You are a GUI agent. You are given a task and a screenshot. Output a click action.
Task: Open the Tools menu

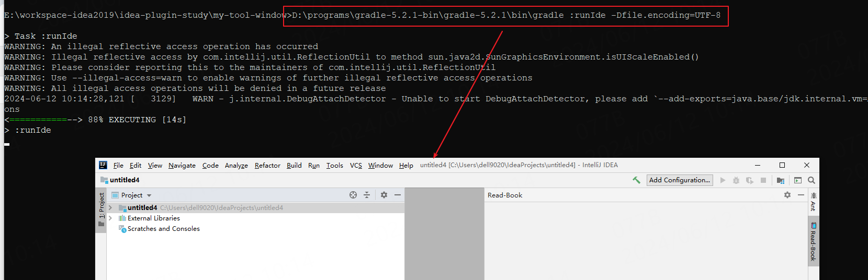(335, 166)
